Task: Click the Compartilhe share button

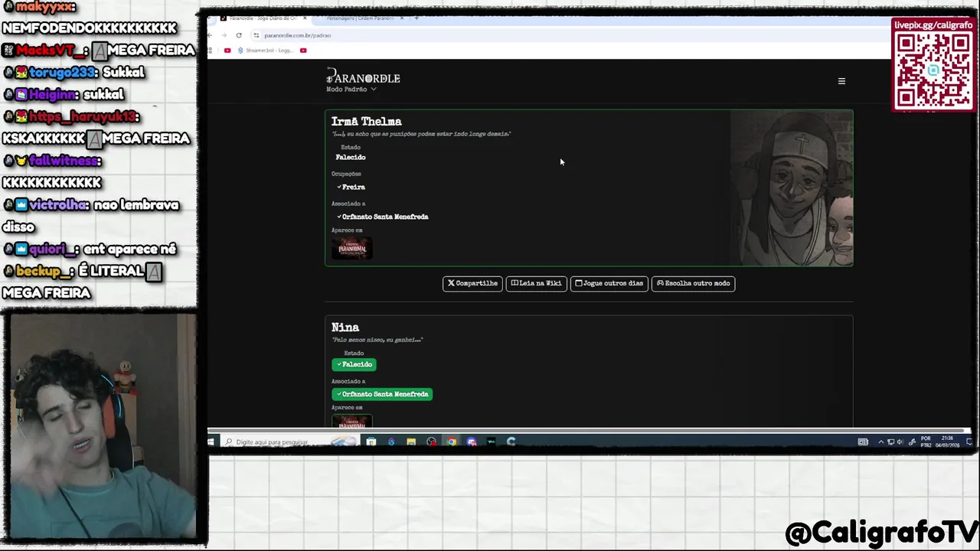Action: (472, 283)
